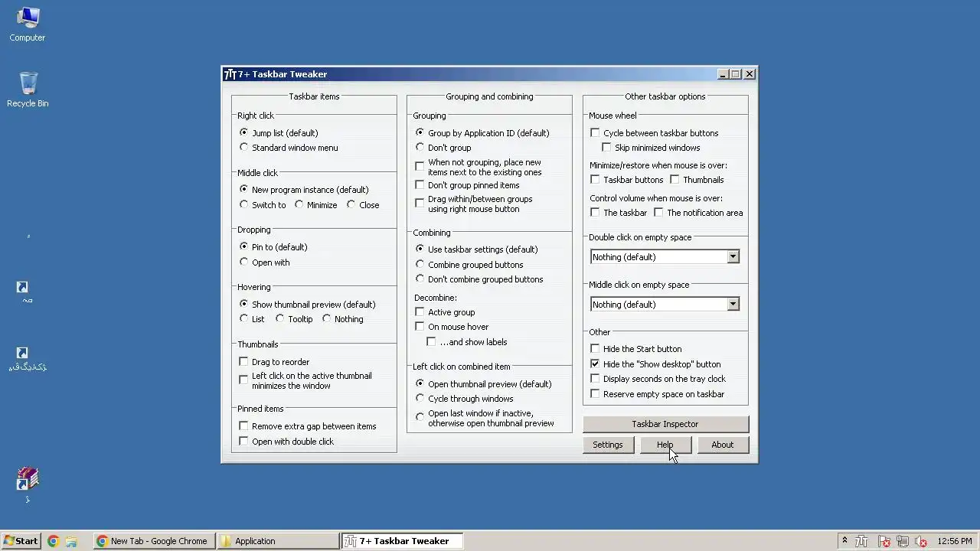Switch to the Application taskbar button
The width and height of the screenshot is (980, 551).
[x=278, y=540]
